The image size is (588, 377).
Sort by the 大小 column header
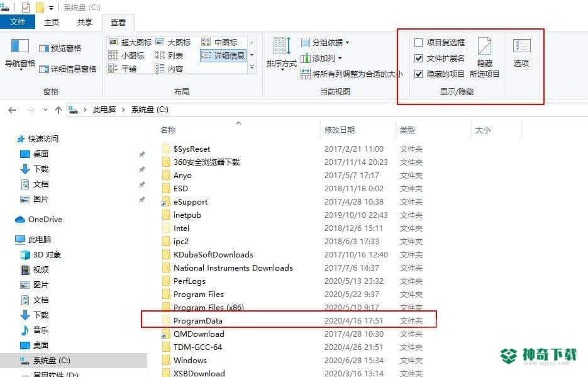(482, 130)
